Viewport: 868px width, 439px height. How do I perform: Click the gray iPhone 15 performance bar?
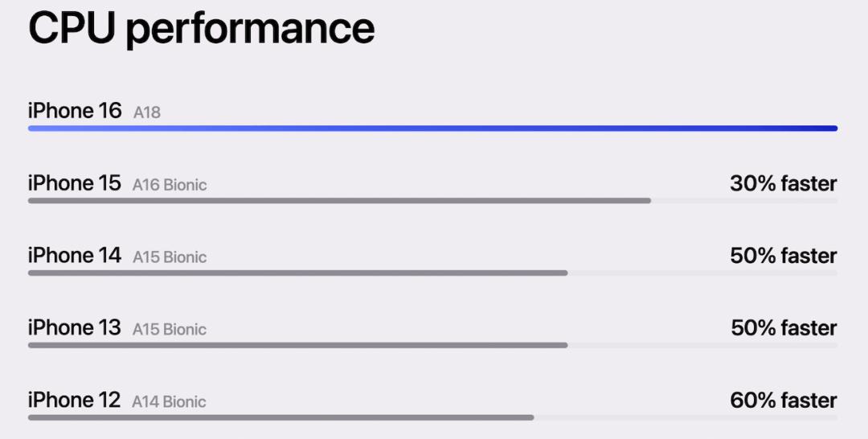339,200
